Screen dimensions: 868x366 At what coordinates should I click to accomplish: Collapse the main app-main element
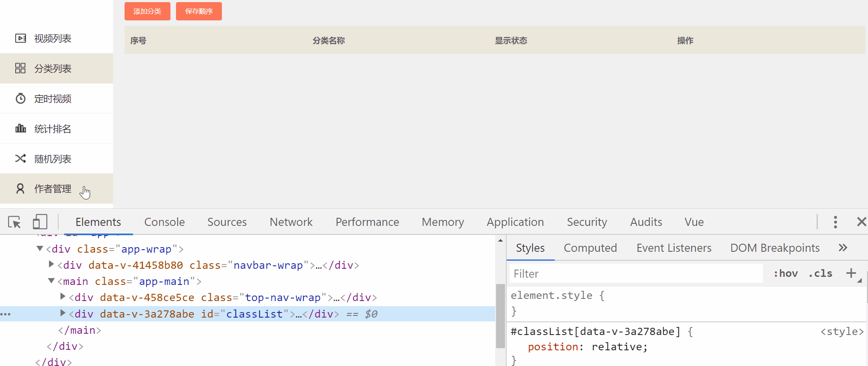(x=51, y=281)
